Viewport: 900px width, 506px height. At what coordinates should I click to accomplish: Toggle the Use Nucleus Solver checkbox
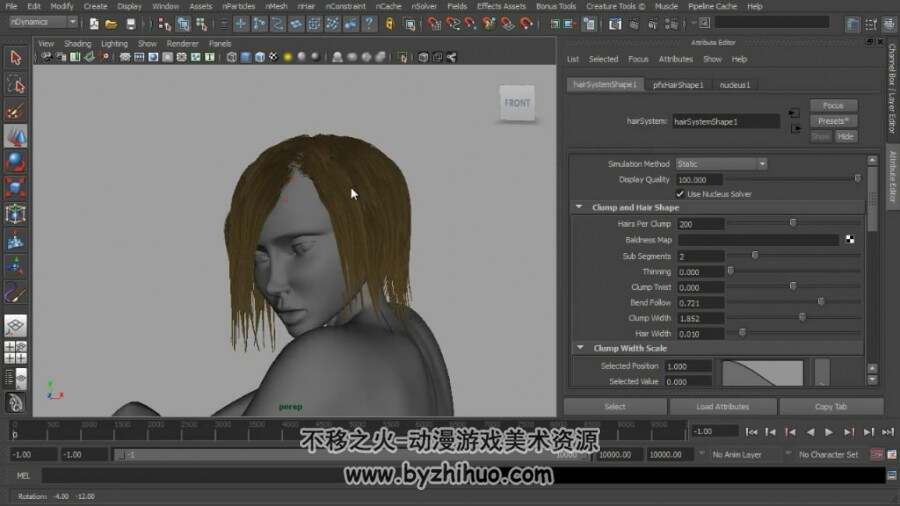pyautogui.click(x=680, y=194)
